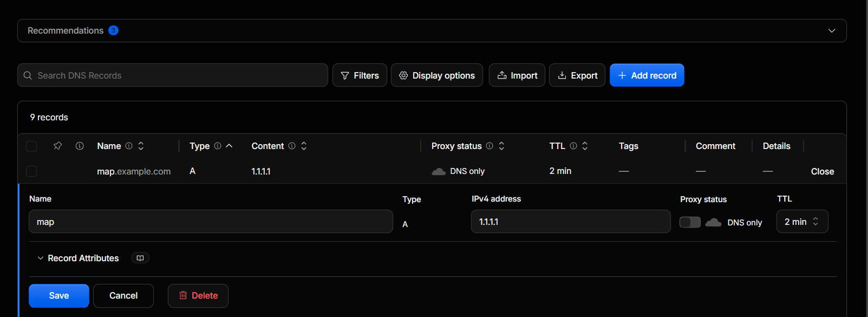
Task: Click the pin icon in table header
Action: [57, 146]
